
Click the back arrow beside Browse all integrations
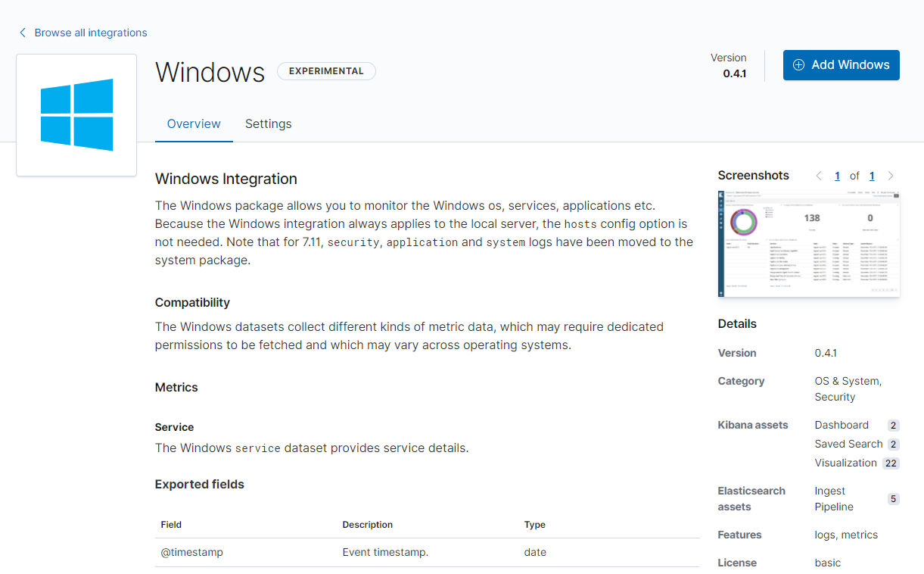click(x=22, y=33)
